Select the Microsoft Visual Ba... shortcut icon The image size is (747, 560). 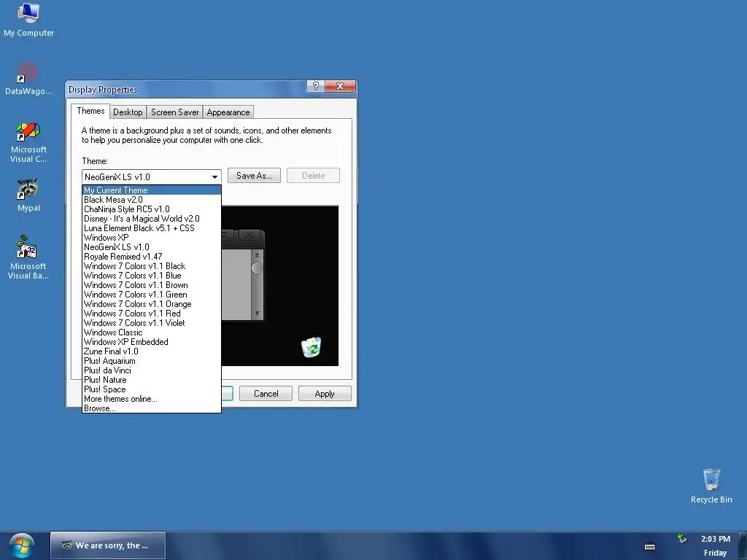coord(28,257)
